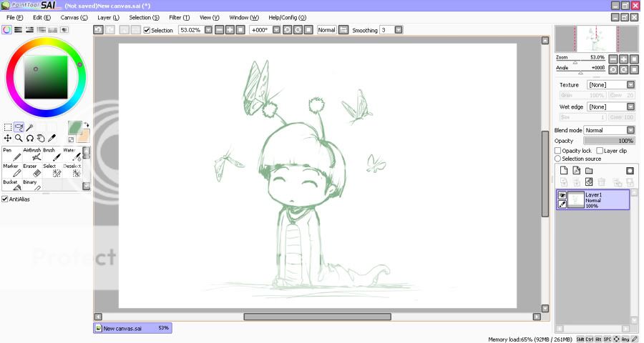Open the Canvas menu

[x=74, y=17]
